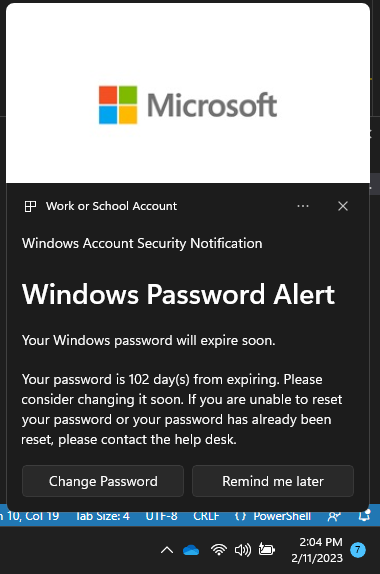Change the CRLF end-of-line sequence
The image size is (380, 574).
point(206,516)
